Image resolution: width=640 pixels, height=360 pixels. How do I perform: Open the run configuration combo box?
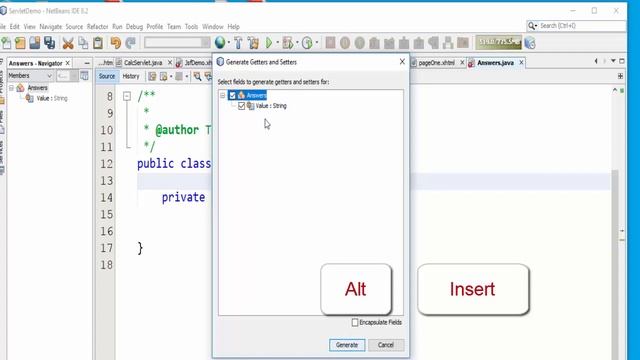[177, 42]
